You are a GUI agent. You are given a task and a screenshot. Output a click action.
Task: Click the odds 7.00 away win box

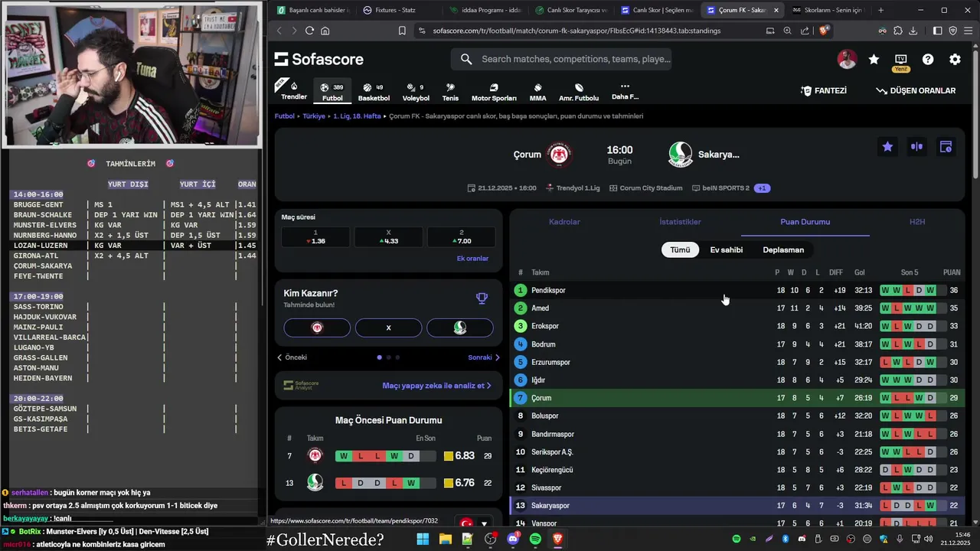click(x=461, y=236)
